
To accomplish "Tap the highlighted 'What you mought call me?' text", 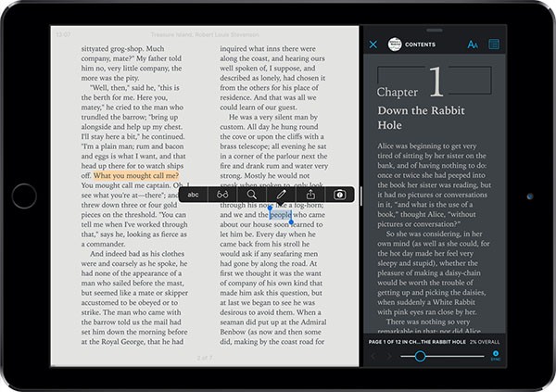I will coord(136,175).
